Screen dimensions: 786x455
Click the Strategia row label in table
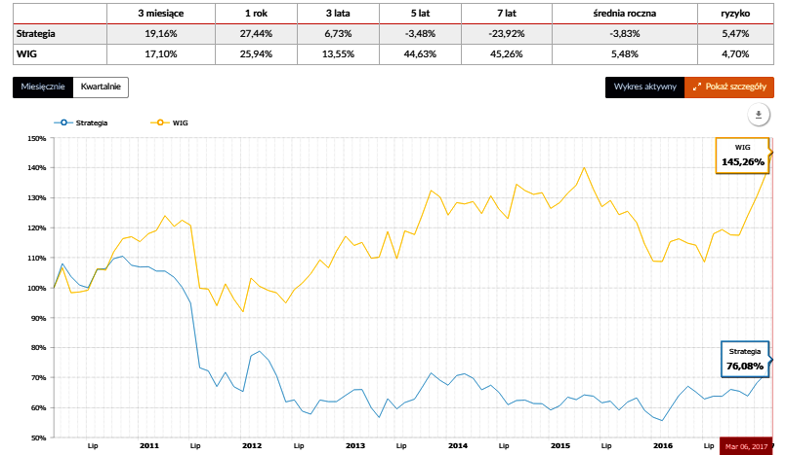click(36, 34)
